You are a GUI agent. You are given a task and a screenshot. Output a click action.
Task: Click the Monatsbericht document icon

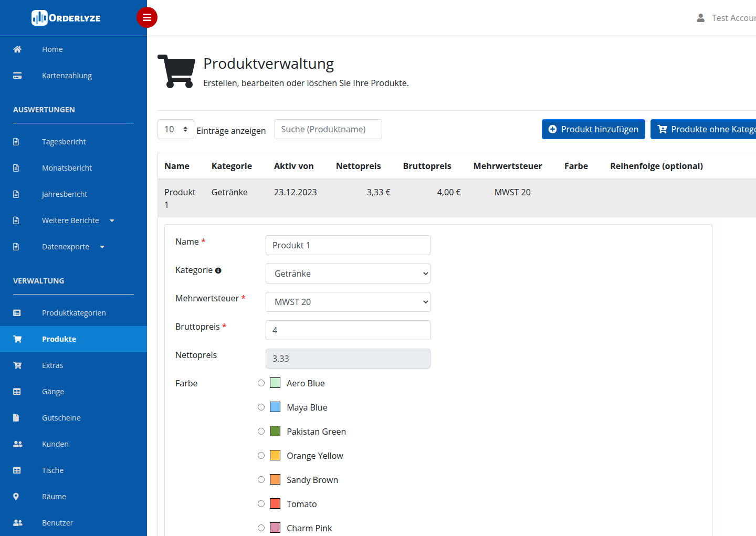click(x=16, y=168)
